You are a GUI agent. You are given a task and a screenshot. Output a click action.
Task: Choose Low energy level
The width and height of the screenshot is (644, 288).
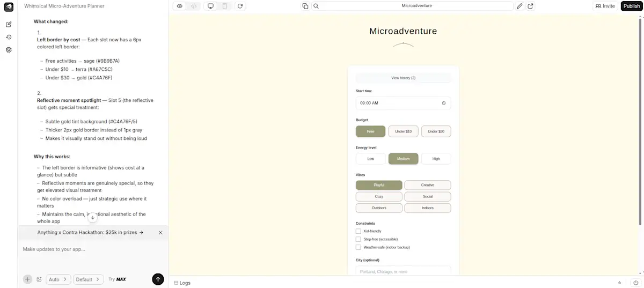point(370,159)
